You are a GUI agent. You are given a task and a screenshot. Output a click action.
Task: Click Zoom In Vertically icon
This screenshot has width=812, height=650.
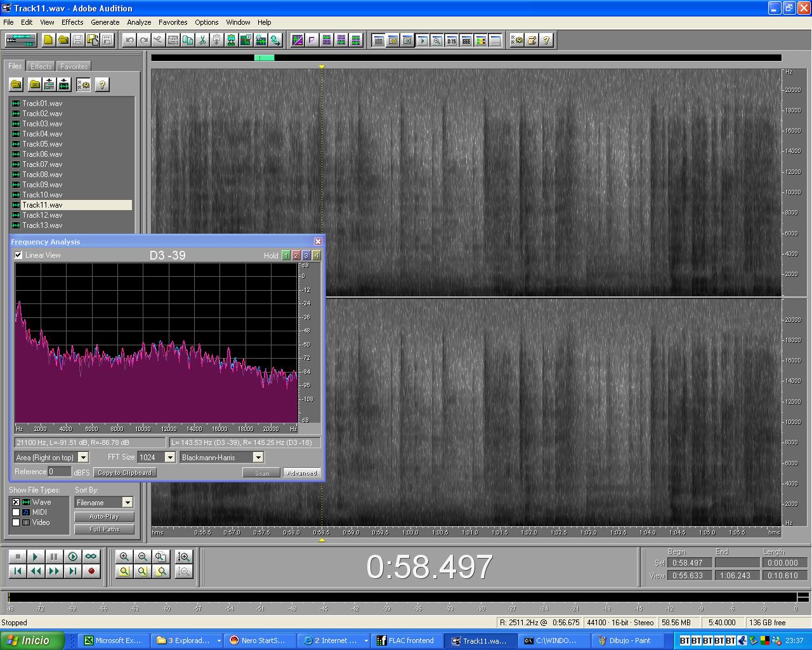pyautogui.click(x=184, y=557)
